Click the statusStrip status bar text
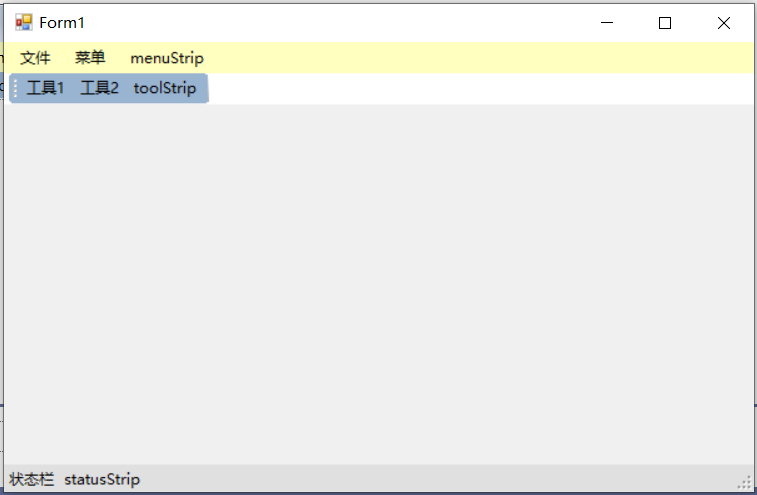The image size is (757, 495). [x=102, y=480]
